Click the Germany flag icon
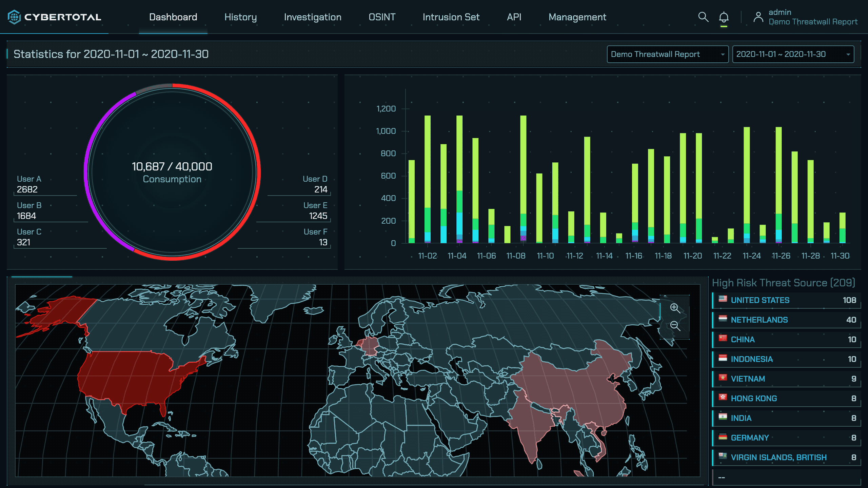868x488 pixels. click(x=723, y=436)
